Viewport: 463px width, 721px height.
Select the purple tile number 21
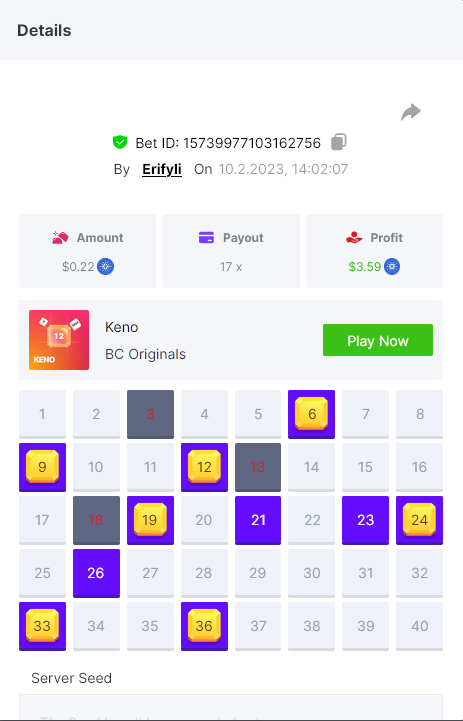(x=258, y=520)
